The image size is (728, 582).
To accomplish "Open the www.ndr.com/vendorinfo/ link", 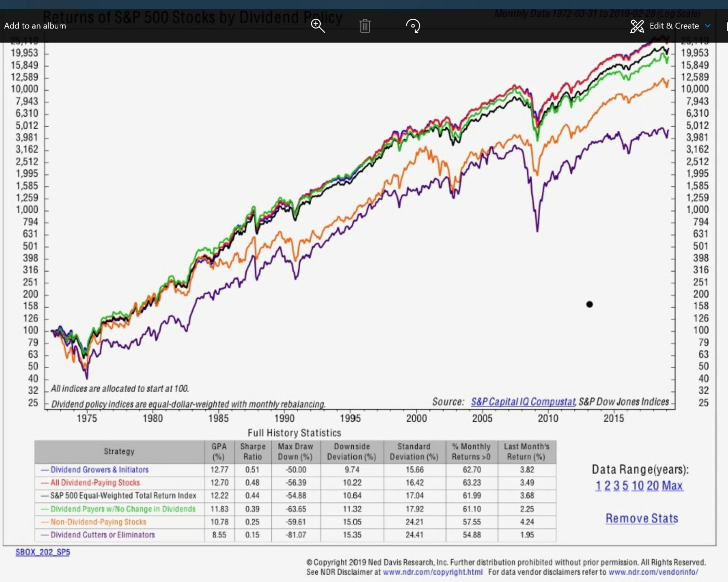I will point(653,572).
